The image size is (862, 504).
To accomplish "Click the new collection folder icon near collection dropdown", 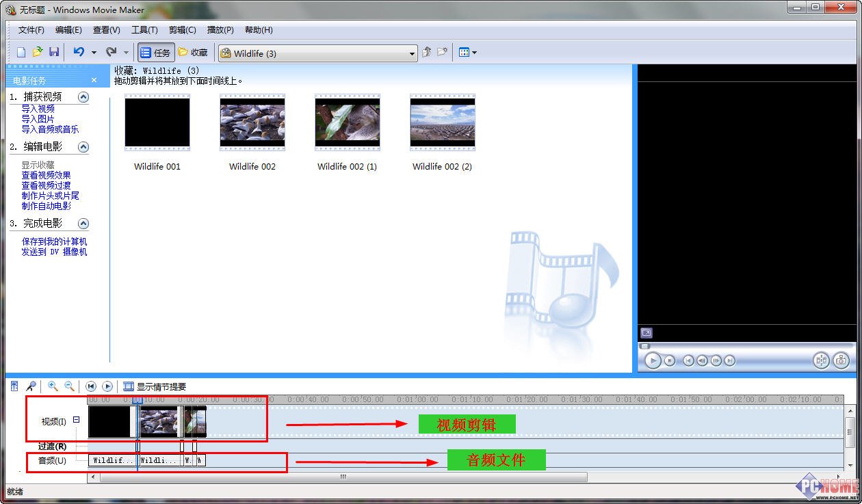I will point(441,52).
